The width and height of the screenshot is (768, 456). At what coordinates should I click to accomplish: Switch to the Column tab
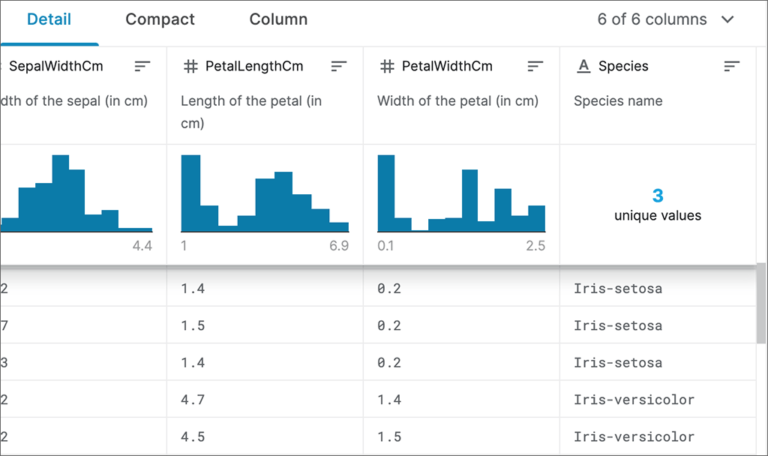click(x=278, y=20)
